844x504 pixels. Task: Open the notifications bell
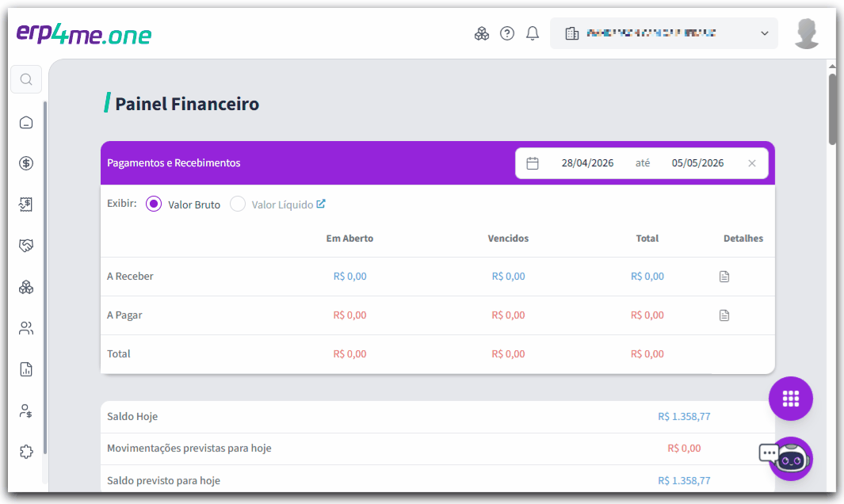(x=533, y=33)
